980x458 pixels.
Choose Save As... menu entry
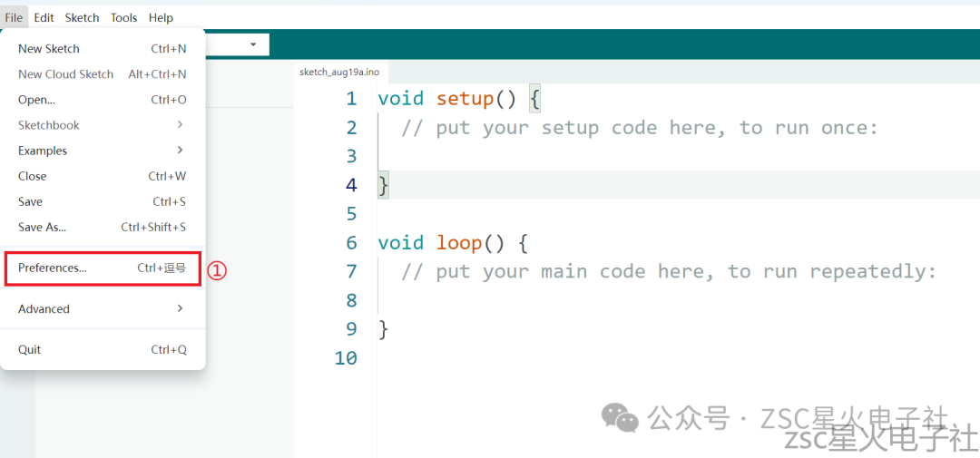(x=103, y=228)
